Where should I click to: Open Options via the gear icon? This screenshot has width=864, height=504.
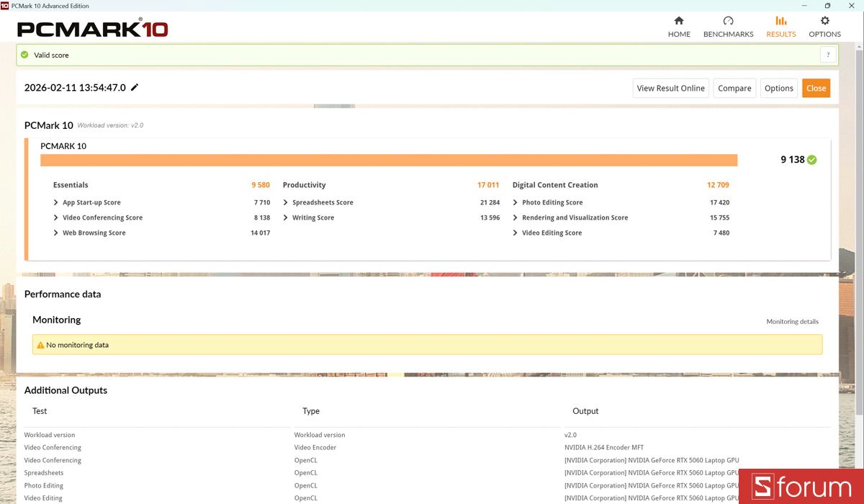tap(824, 21)
